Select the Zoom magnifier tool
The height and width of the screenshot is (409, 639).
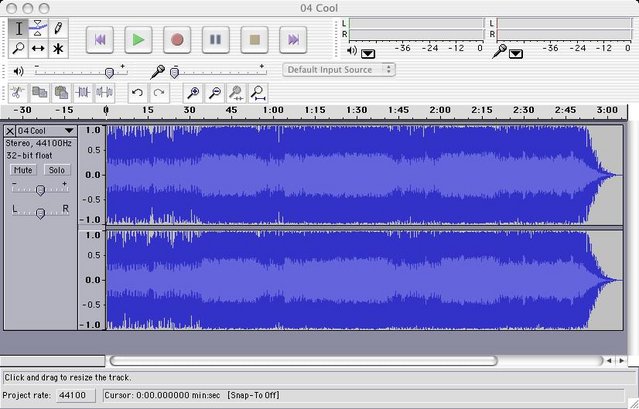click(18, 48)
